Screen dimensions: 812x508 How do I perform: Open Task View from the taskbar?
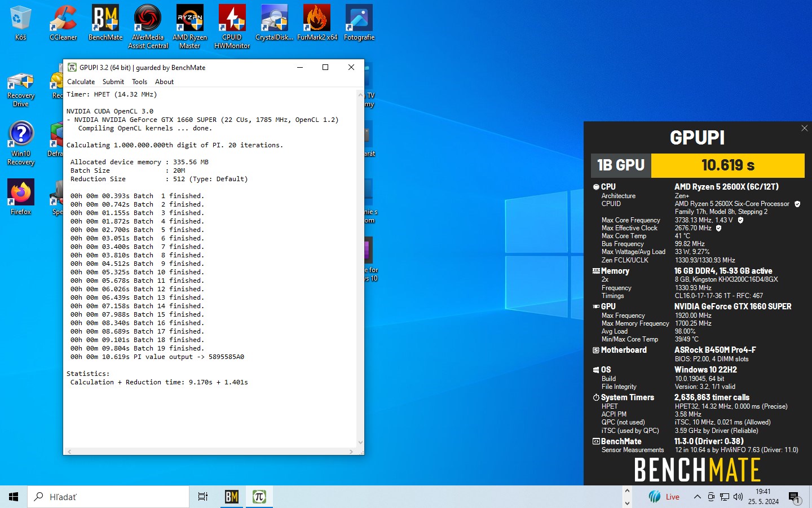pyautogui.click(x=203, y=497)
